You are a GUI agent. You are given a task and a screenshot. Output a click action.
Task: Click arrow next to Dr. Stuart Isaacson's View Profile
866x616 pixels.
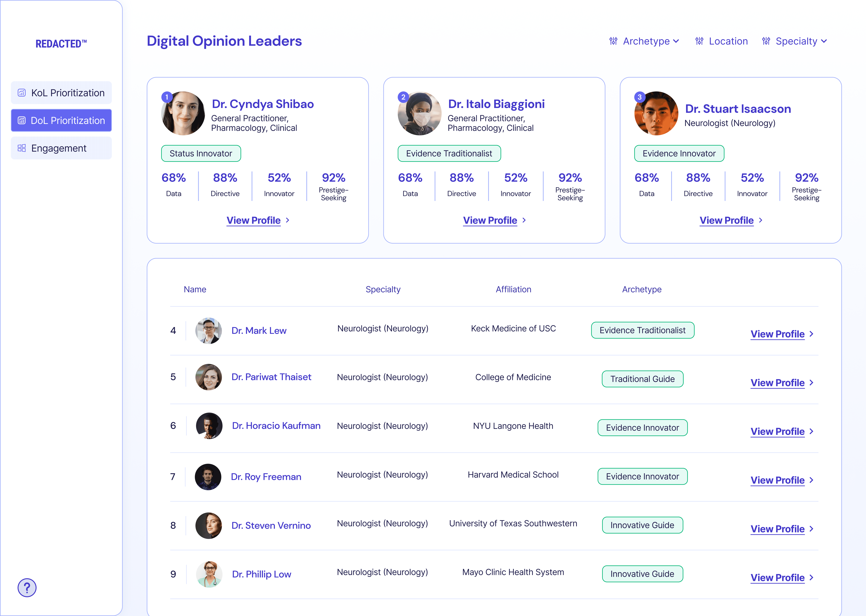(761, 220)
